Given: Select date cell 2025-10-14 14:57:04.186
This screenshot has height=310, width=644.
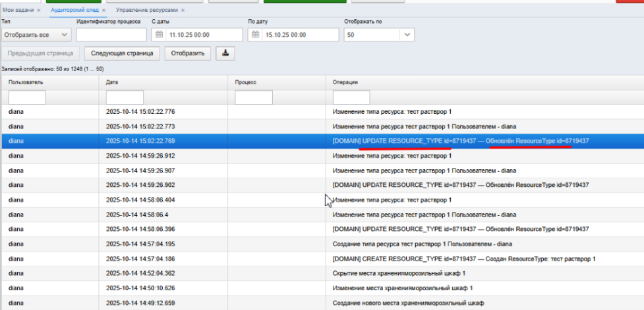Looking at the screenshot, I should click(140, 259).
